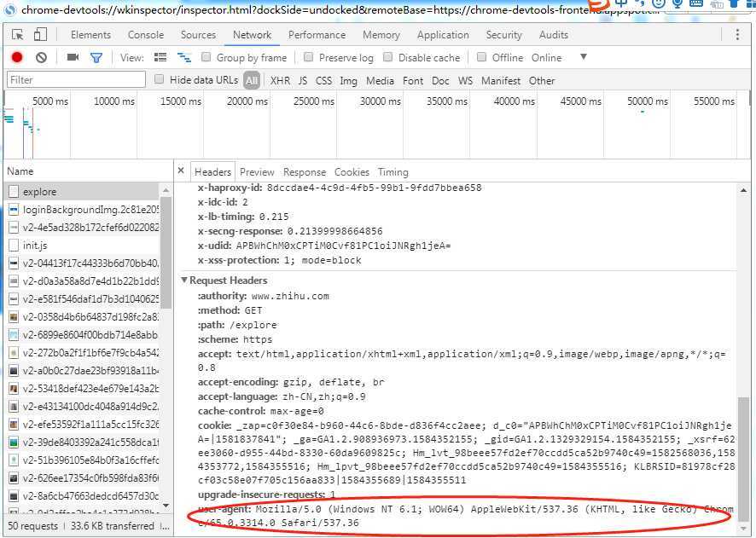Activate the inspect element picker icon

point(18,35)
